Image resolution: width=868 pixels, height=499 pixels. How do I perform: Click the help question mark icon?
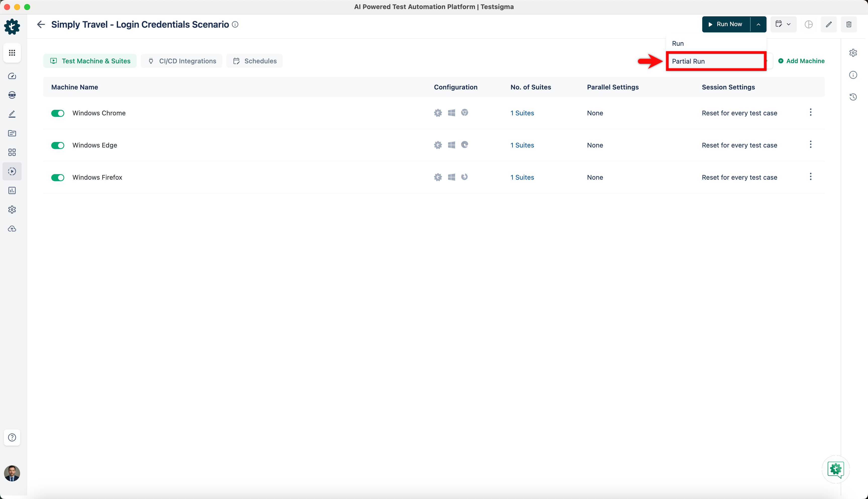point(12,437)
